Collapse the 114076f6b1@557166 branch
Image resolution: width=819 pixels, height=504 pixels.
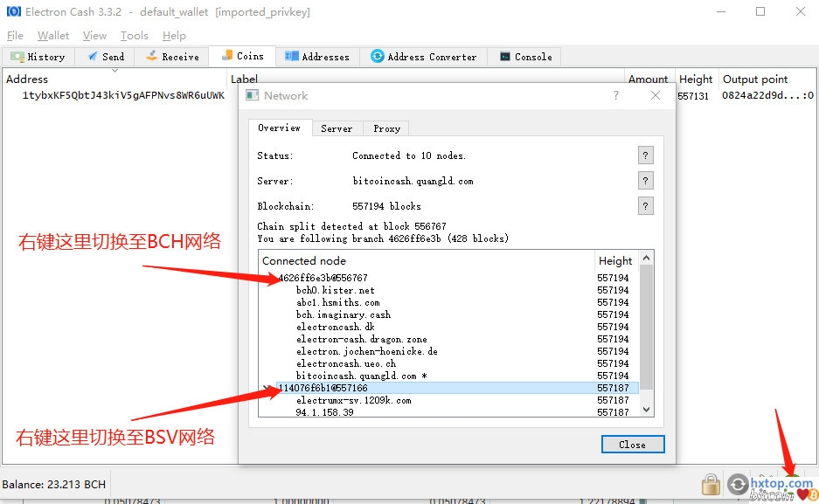[x=268, y=388]
